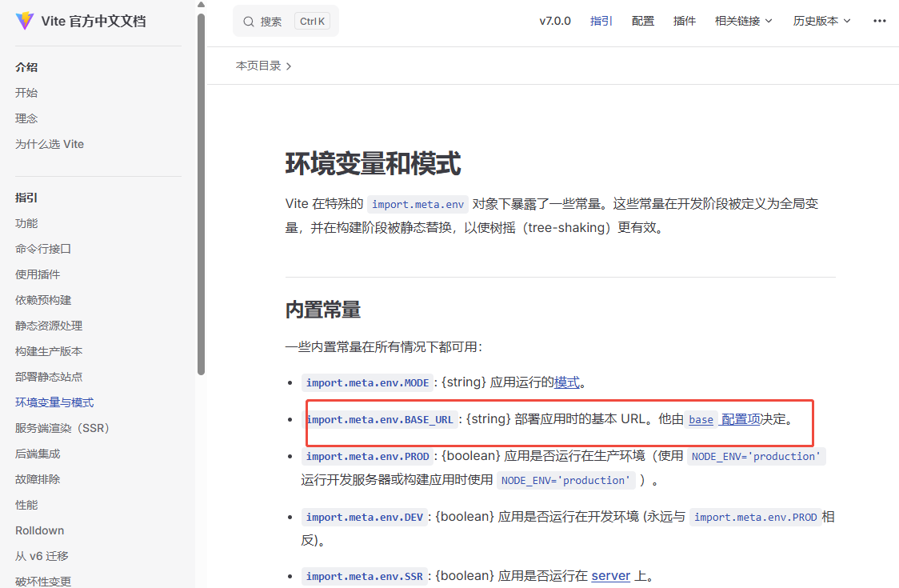899x588 pixels.
Task: Click the search magnifier icon
Action: (x=248, y=22)
